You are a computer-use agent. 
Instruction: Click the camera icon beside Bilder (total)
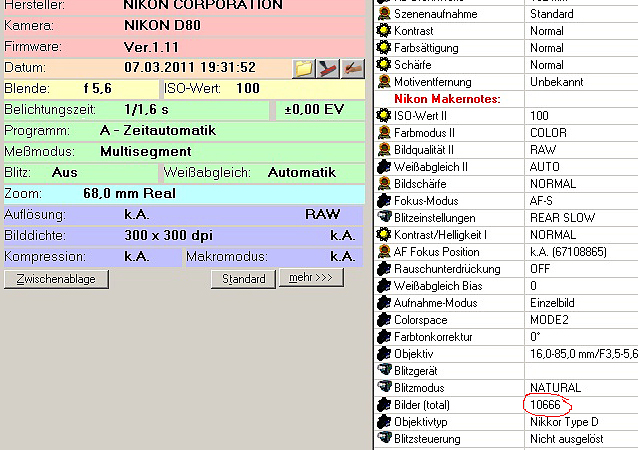coord(384,405)
